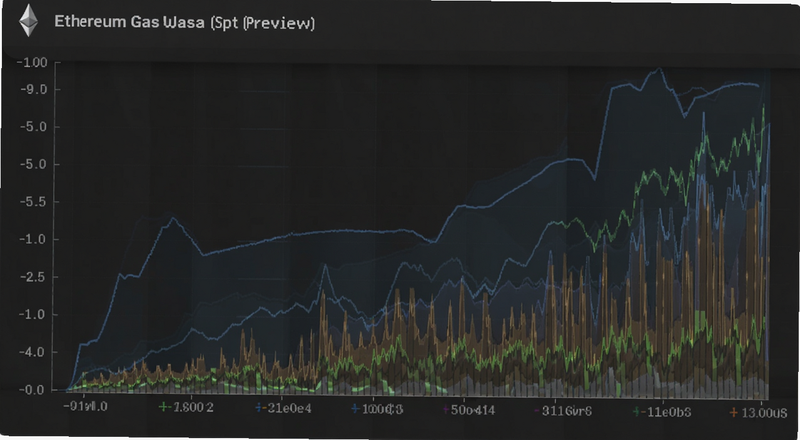Click the "-01W1.0" axis label
800x440 pixels.
[85, 407]
